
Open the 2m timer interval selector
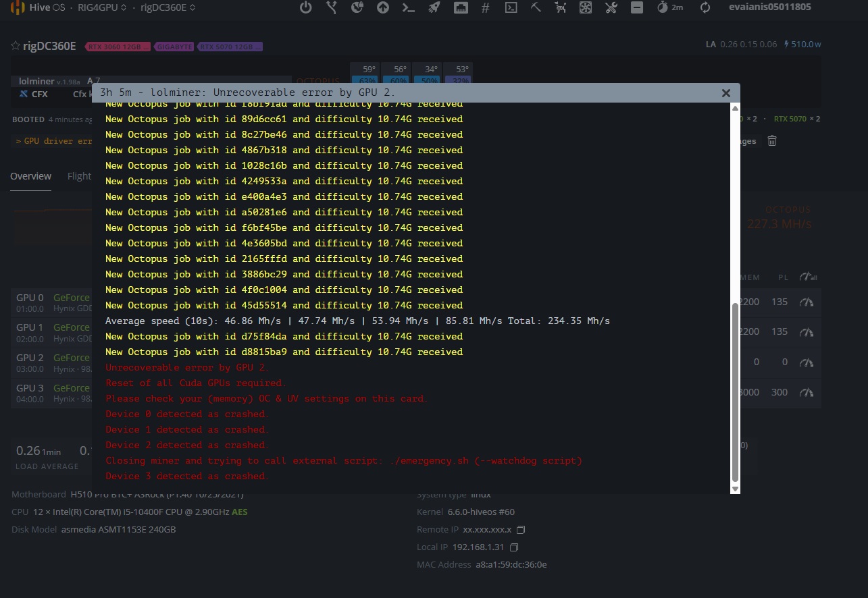point(669,7)
